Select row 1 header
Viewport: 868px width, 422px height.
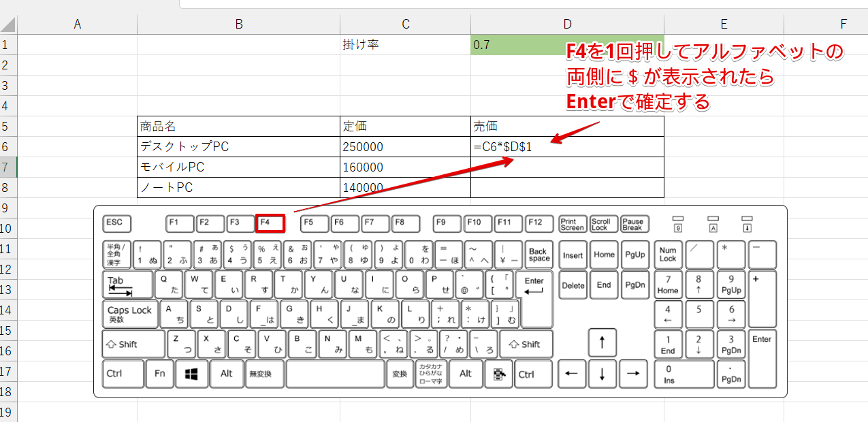tap(8, 45)
